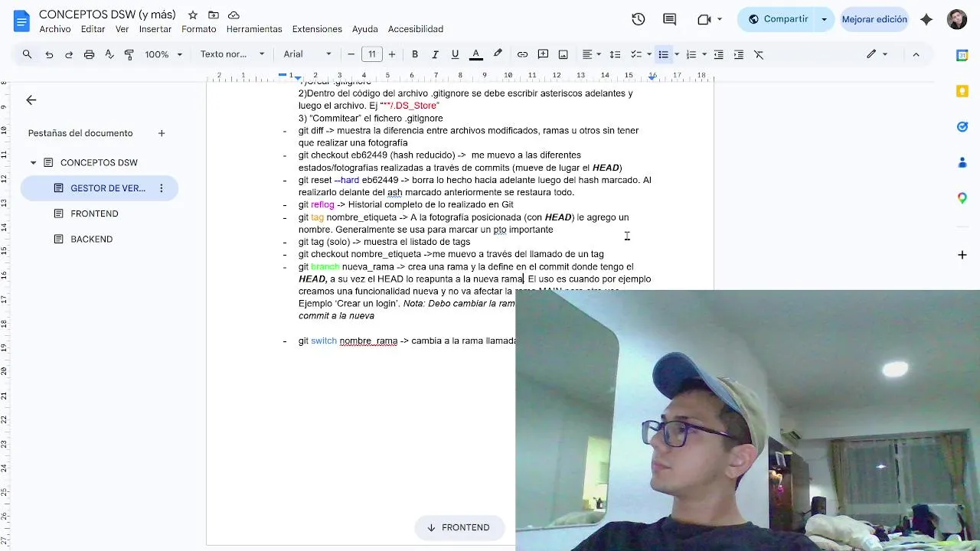Open the zoom 100% dropdown
The height and width of the screenshot is (551, 980).
164,54
